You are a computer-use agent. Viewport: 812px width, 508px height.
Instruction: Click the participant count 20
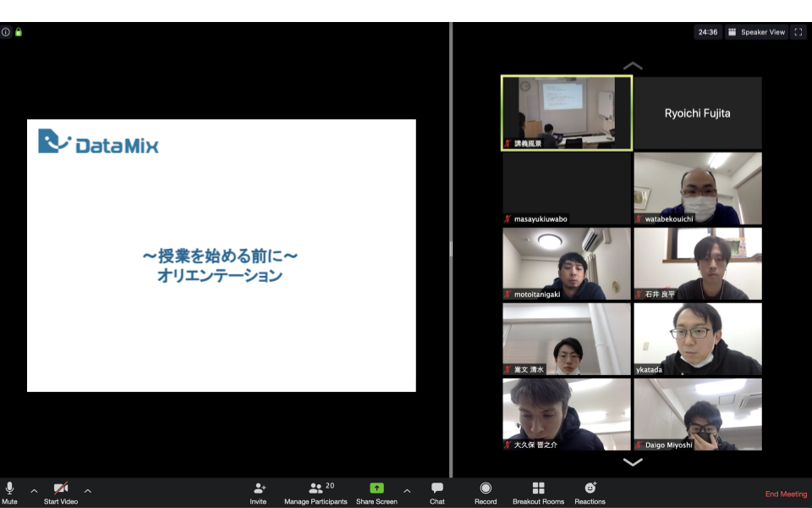pyautogui.click(x=330, y=486)
